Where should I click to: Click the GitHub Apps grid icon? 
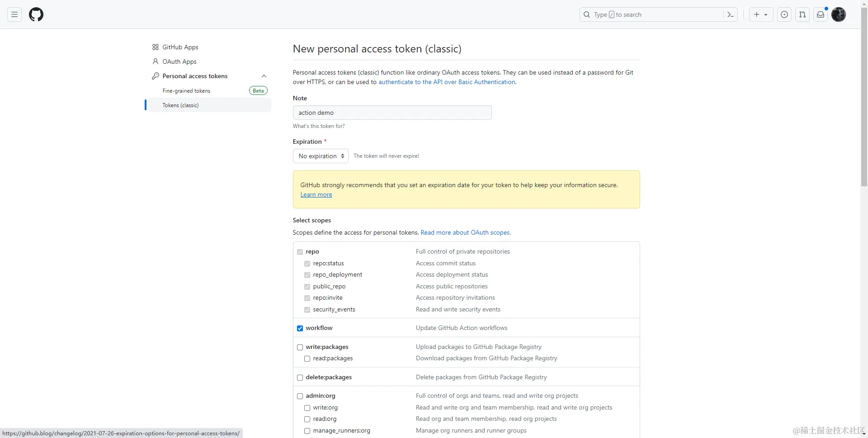click(x=156, y=47)
